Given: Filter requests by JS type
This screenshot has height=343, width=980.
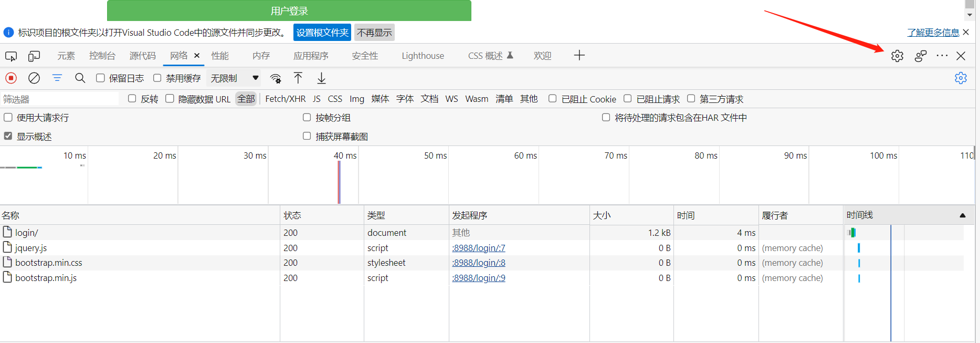Looking at the screenshot, I should (x=317, y=99).
